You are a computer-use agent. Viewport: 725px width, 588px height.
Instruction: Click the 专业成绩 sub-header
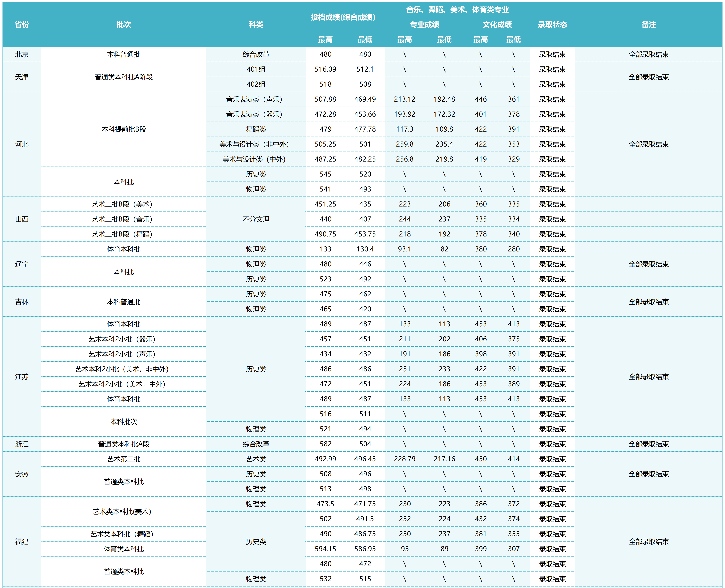[424, 24]
